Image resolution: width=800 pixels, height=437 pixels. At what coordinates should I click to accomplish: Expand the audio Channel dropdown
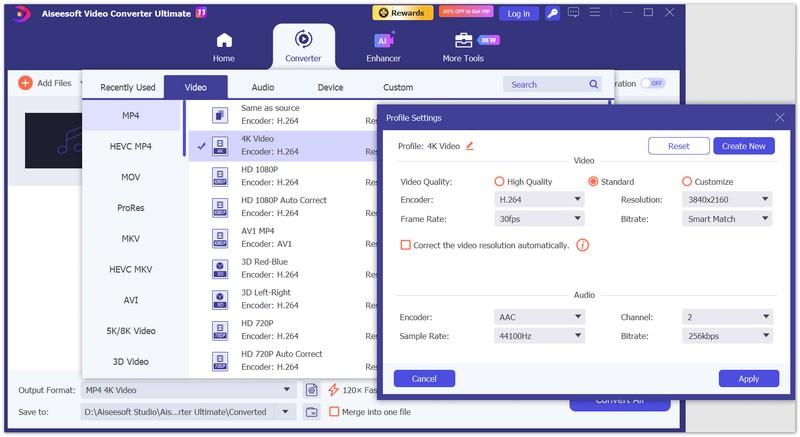click(x=727, y=317)
